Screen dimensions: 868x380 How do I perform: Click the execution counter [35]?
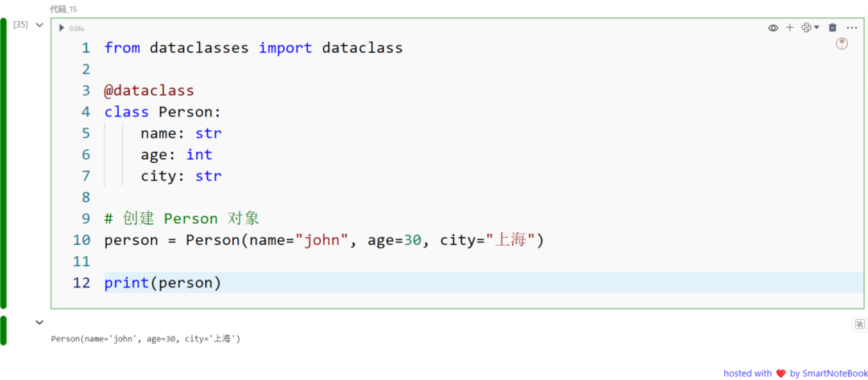coord(20,25)
